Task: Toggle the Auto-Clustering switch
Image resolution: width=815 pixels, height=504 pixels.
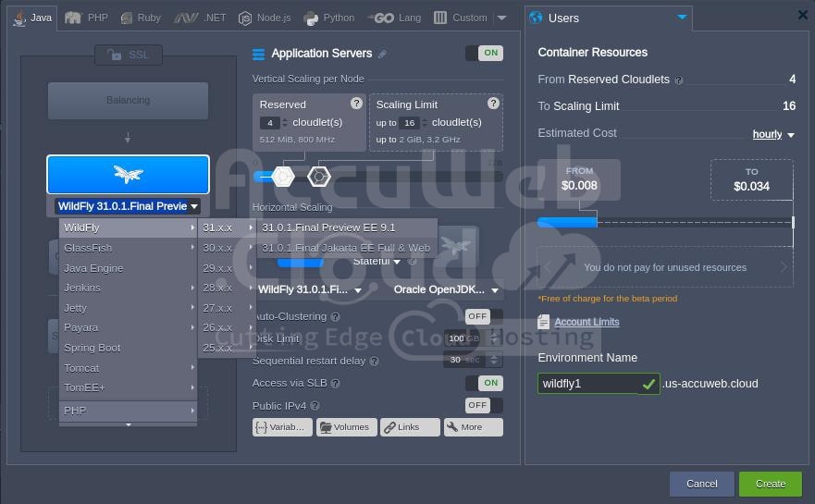Action: [x=485, y=316]
